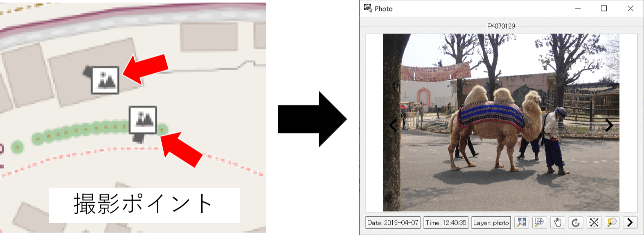Click the Date: 2019-04-07 field

click(393, 222)
